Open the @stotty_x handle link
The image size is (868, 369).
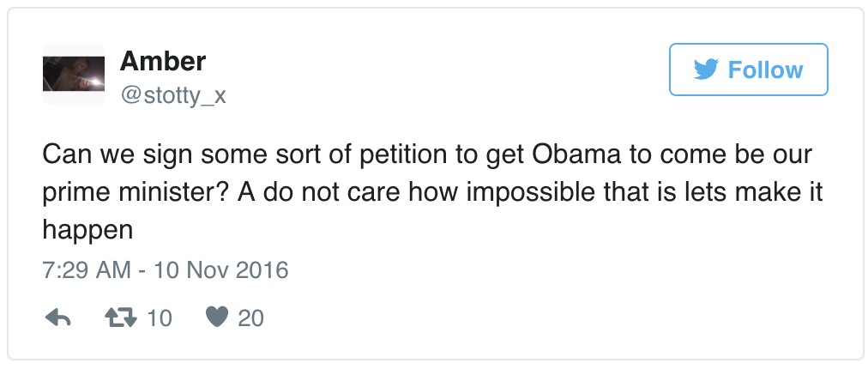pyautogui.click(x=172, y=95)
